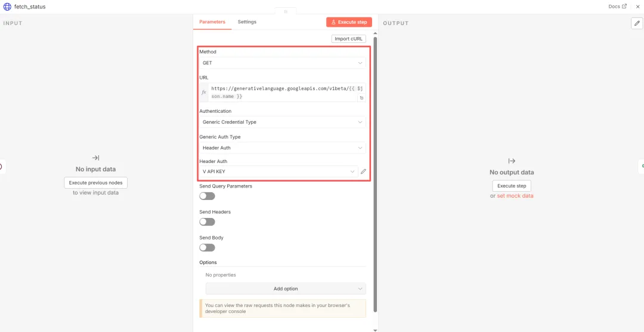This screenshot has width=644, height=332.
Task: Expand Generic Auth Type Header Auth dropdown
Action: click(283, 147)
